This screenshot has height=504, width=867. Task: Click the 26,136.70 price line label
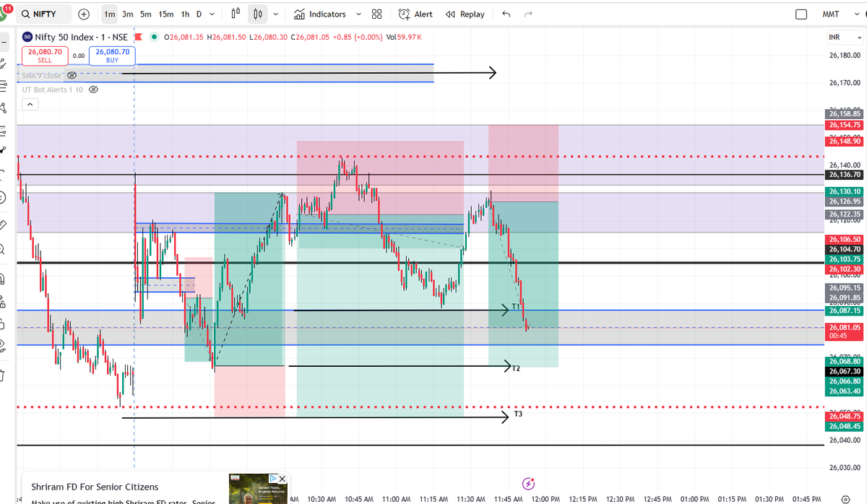click(845, 175)
